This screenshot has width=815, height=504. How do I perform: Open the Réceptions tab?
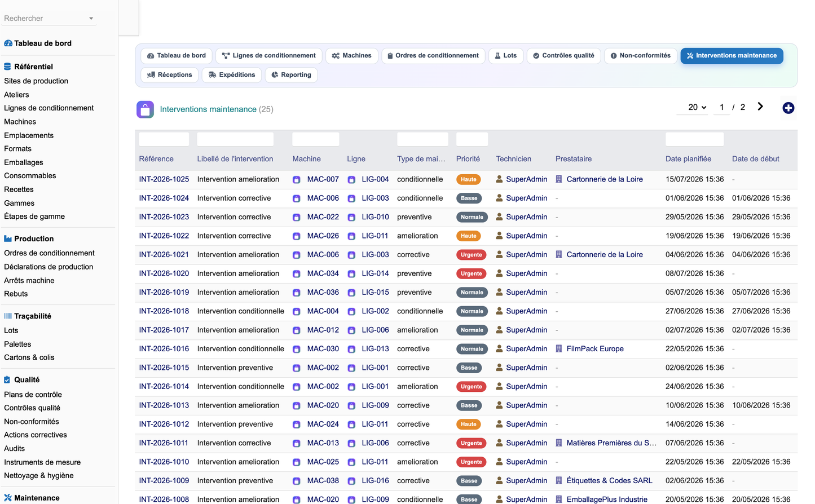point(170,75)
